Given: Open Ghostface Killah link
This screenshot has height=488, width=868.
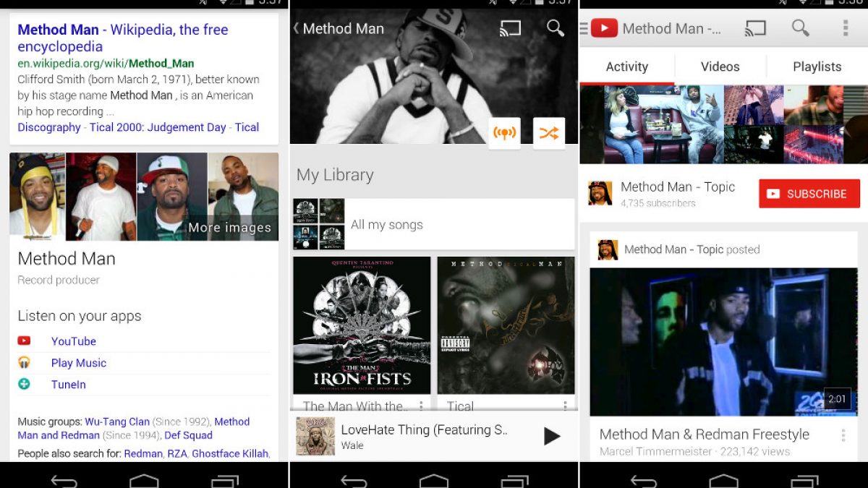Looking at the screenshot, I should tap(230, 454).
